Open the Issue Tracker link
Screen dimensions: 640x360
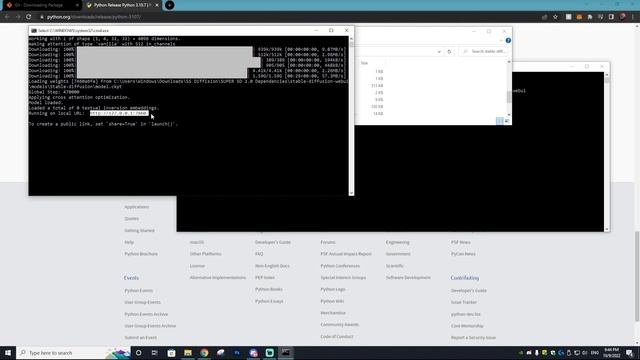(464, 302)
